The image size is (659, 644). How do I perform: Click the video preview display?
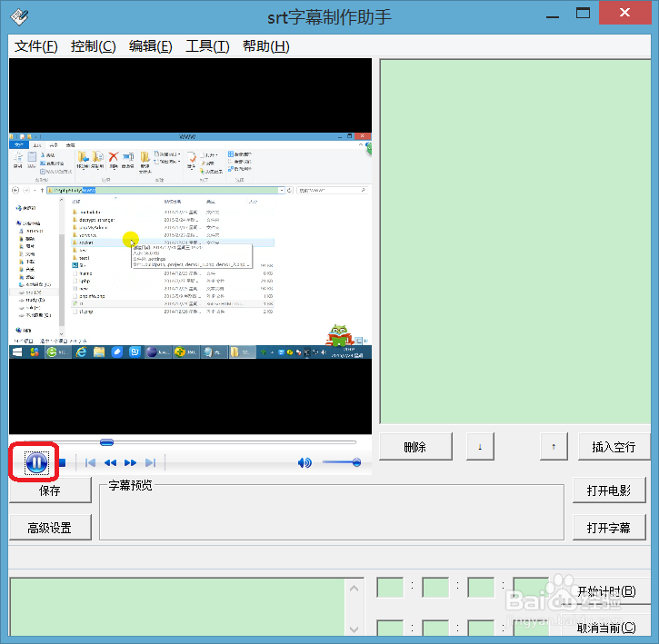click(x=190, y=246)
